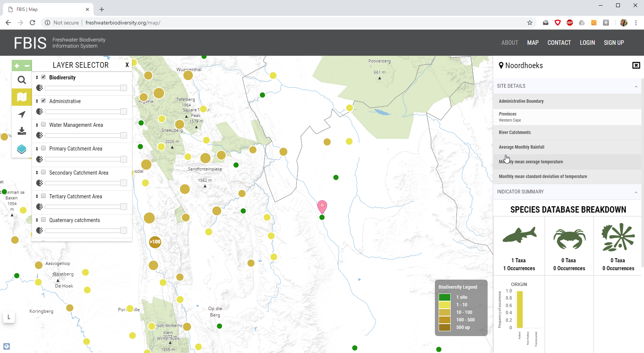Expand the Average Monthly Rainfall row
644x353 pixels.
coord(565,147)
